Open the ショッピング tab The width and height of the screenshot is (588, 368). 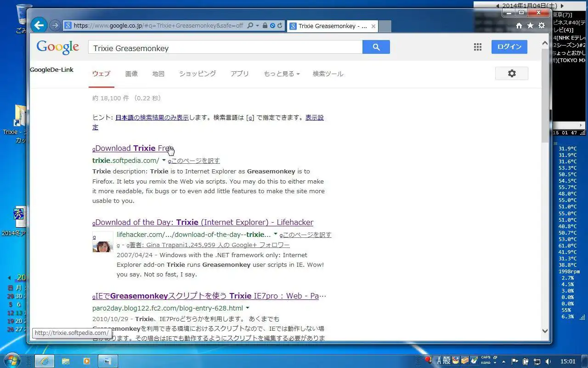198,74
